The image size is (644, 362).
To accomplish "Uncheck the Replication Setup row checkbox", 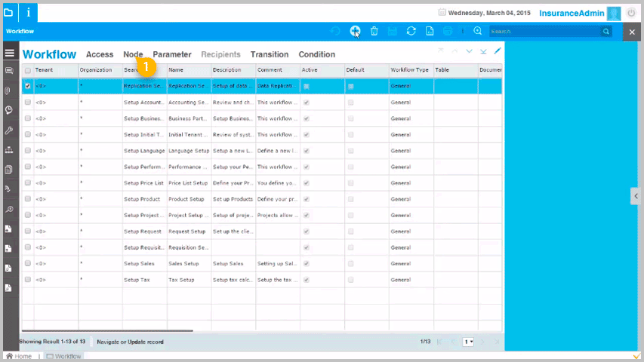I will 27,86.
